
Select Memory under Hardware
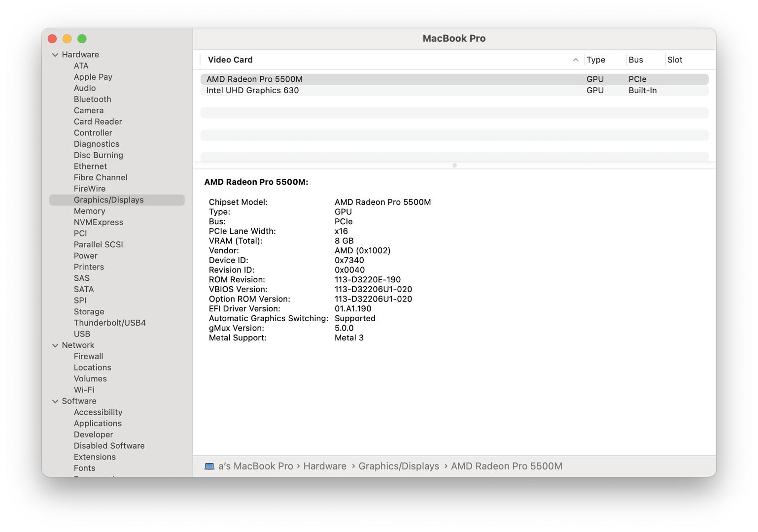89,211
